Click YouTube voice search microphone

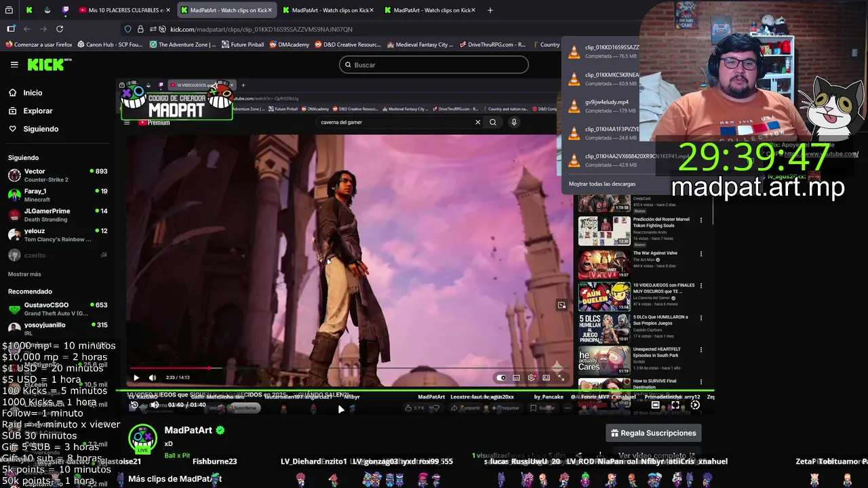tap(514, 122)
